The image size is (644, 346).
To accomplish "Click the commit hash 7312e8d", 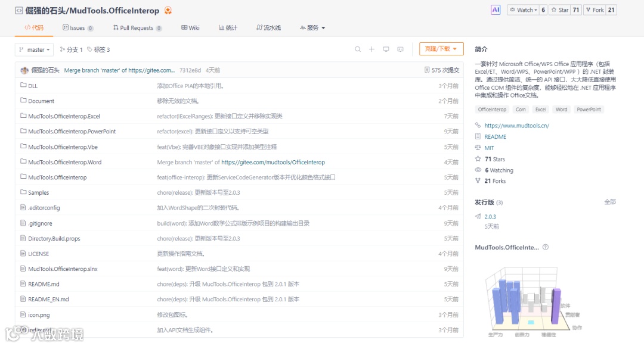I will tap(190, 70).
